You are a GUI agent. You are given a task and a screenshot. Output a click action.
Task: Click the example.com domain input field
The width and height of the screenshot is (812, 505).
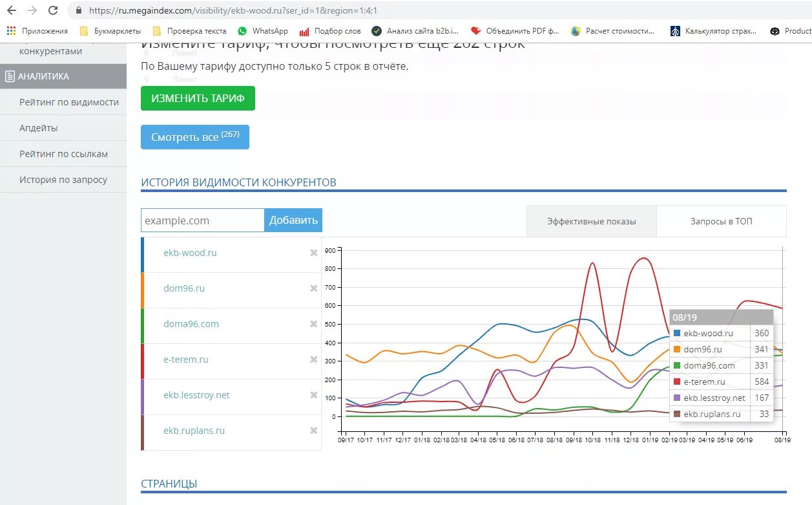203,220
